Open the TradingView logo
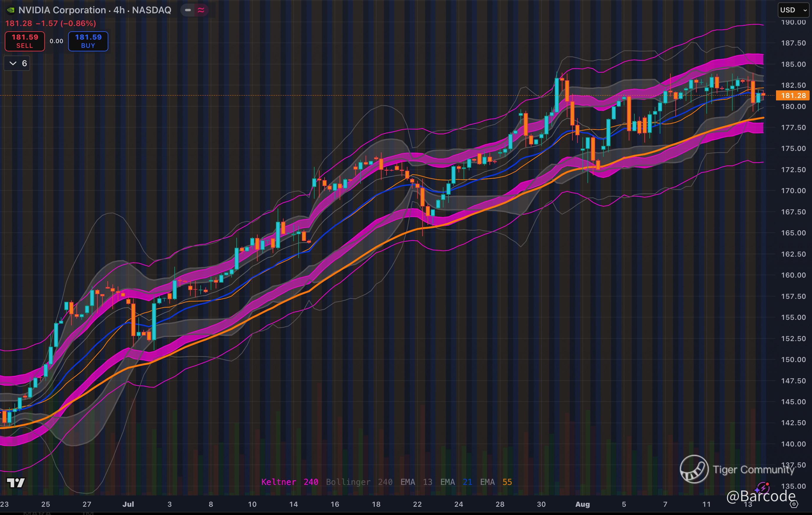 (16, 483)
